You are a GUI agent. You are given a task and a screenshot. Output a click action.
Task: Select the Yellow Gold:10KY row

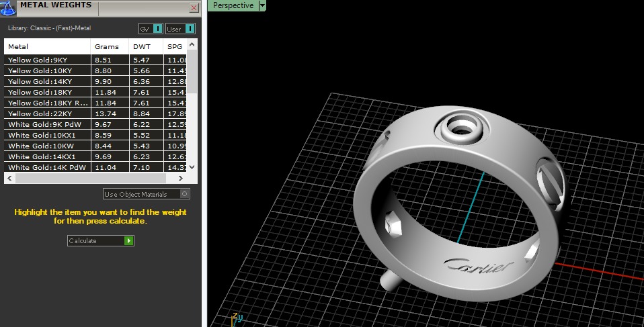pyautogui.click(x=95, y=71)
